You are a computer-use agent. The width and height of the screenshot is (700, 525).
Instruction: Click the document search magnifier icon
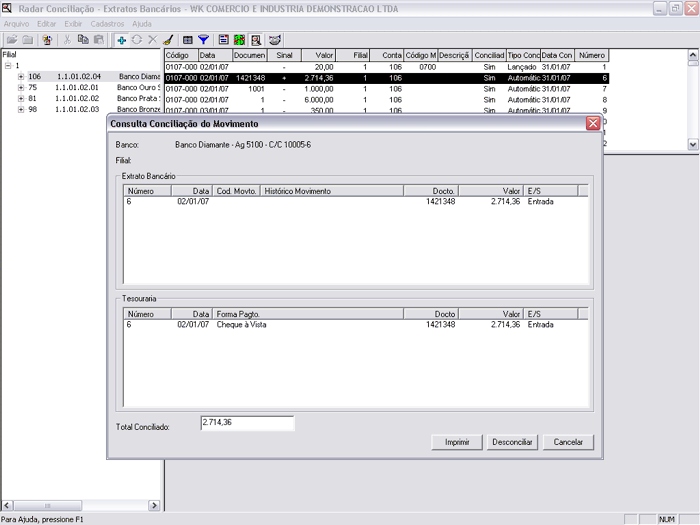tap(257, 39)
